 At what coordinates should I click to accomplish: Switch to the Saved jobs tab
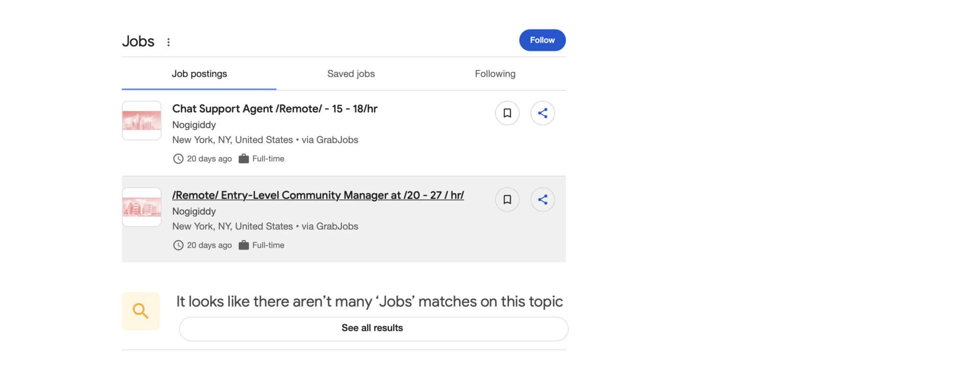(351, 74)
